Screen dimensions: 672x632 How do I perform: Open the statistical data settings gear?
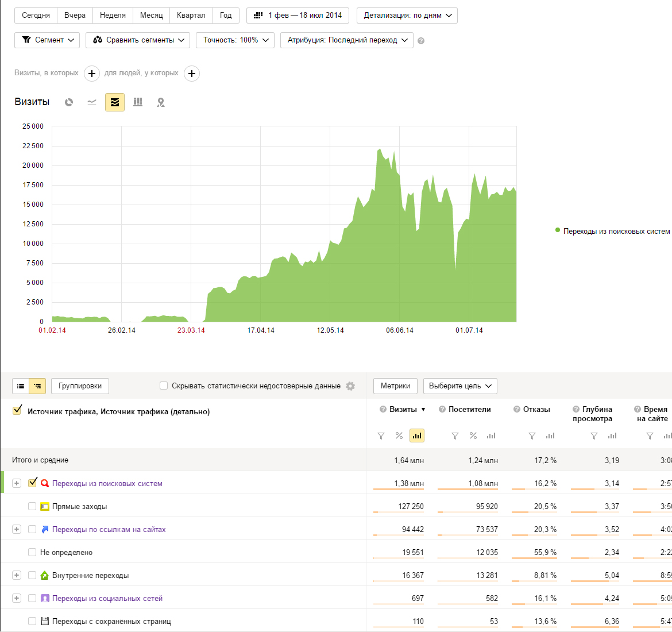point(350,386)
